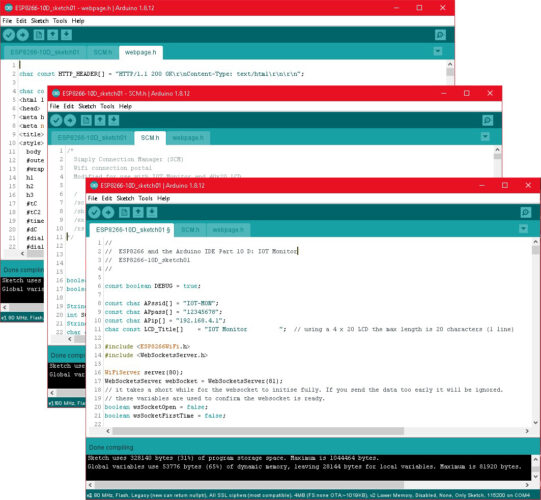This screenshot has height=500, width=541.
Task: Click Save sketch icon in front sketch window
Action: pyautogui.click(x=152, y=212)
